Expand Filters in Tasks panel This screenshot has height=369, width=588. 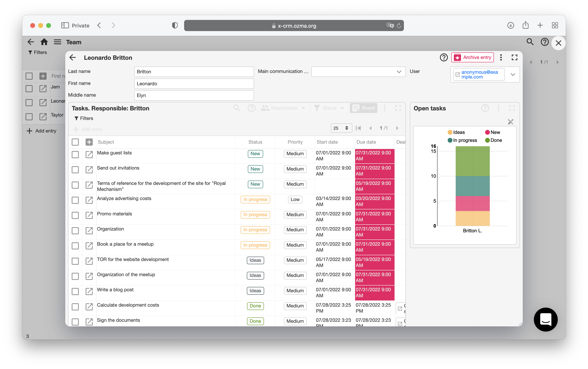pyautogui.click(x=84, y=118)
